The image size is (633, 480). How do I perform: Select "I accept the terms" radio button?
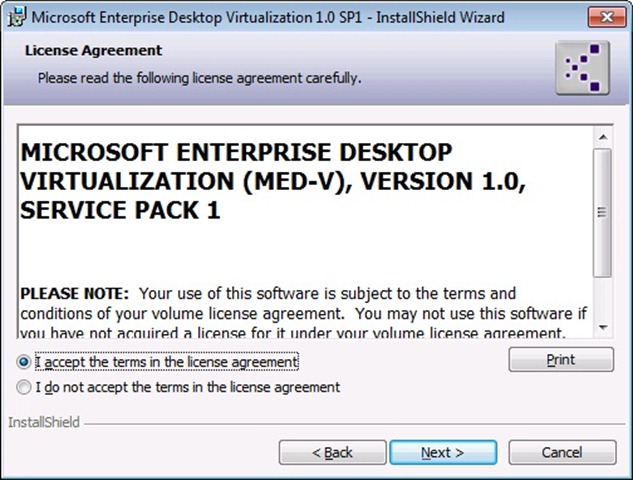click(x=24, y=361)
